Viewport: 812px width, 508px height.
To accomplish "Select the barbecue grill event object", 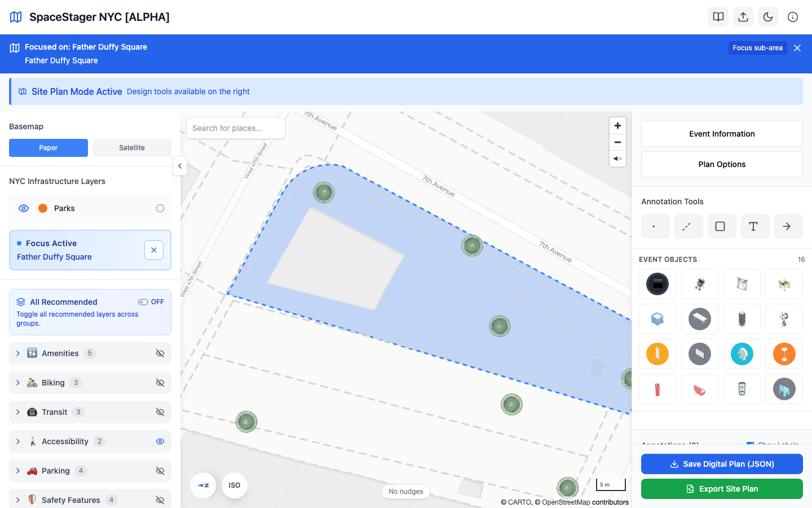I will pos(700,284).
